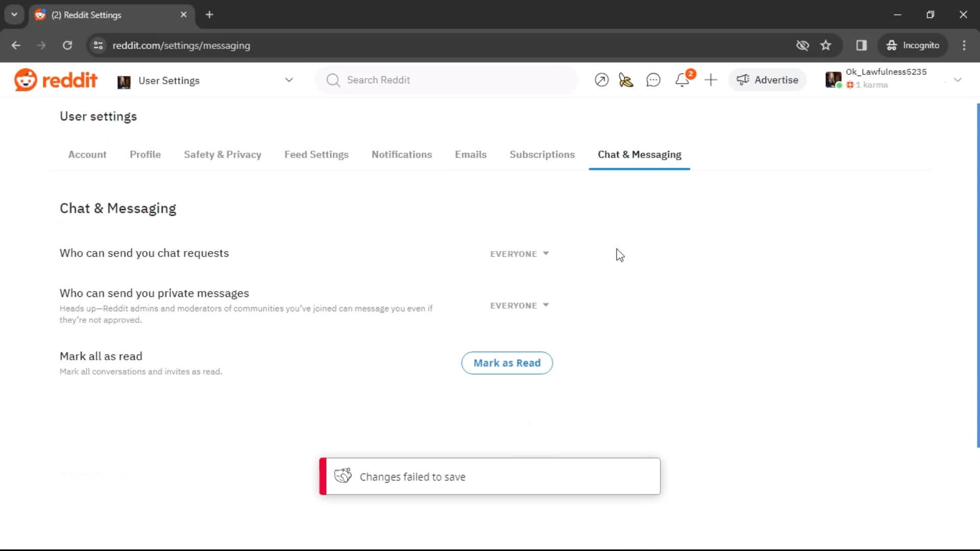The image size is (980, 551).
Task: Select the Emails settings tab
Action: [471, 154]
